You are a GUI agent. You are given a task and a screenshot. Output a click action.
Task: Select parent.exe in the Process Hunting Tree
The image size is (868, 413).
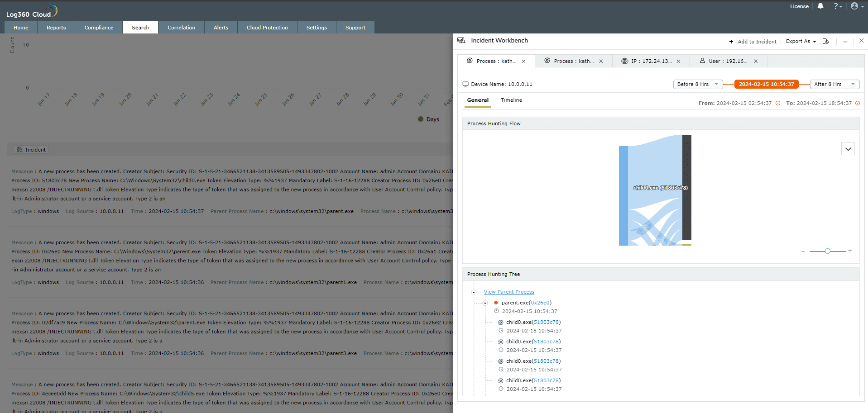[515, 303]
